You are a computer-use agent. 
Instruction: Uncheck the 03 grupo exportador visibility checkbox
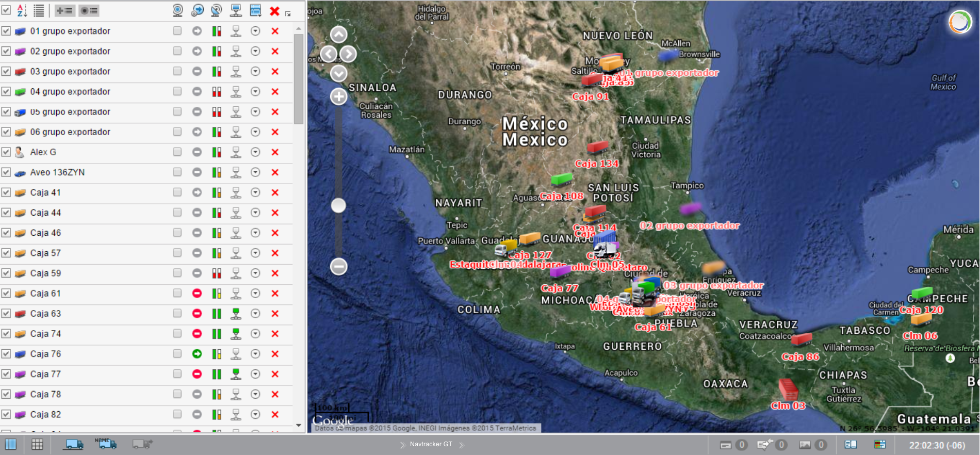tap(6, 71)
